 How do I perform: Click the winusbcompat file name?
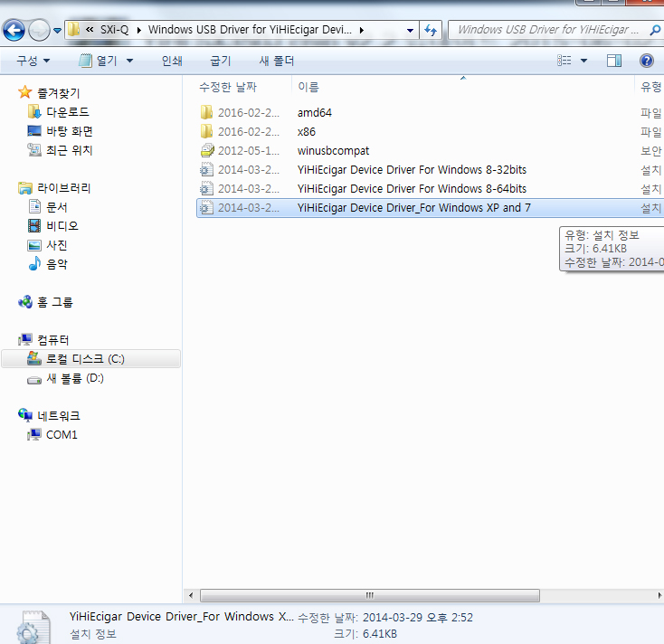[x=333, y=151]
